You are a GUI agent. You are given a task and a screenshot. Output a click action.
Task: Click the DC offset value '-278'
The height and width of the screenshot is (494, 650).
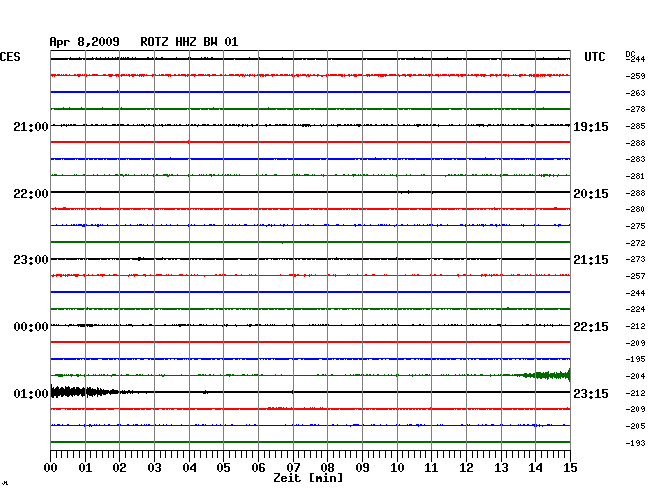pos(635,109)
